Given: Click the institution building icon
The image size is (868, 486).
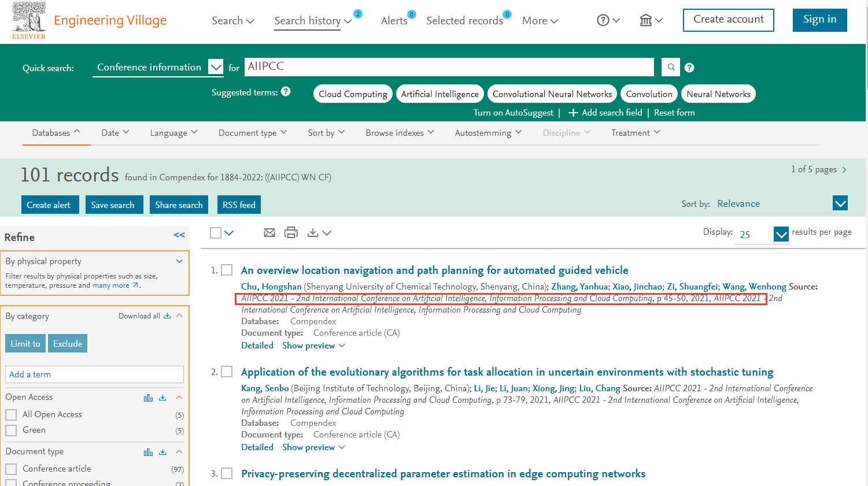Looking at the screenshot, I should click(x=646, y=21).
